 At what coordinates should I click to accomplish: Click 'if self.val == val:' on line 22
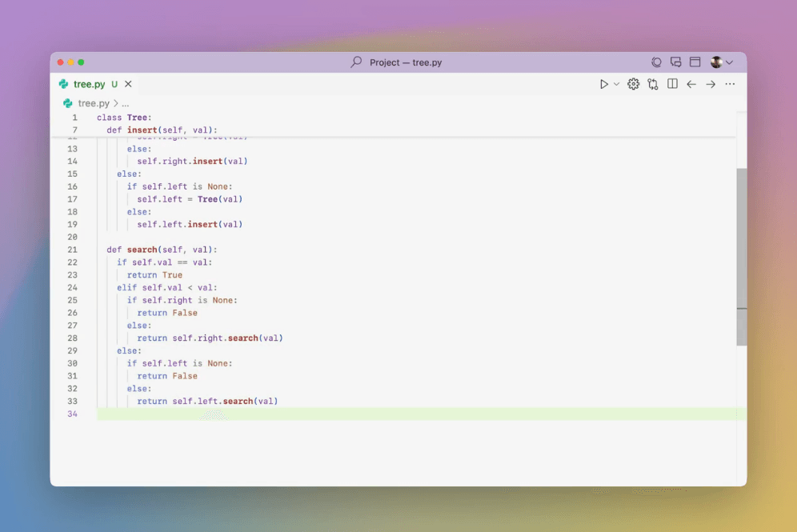click(164, 262)
